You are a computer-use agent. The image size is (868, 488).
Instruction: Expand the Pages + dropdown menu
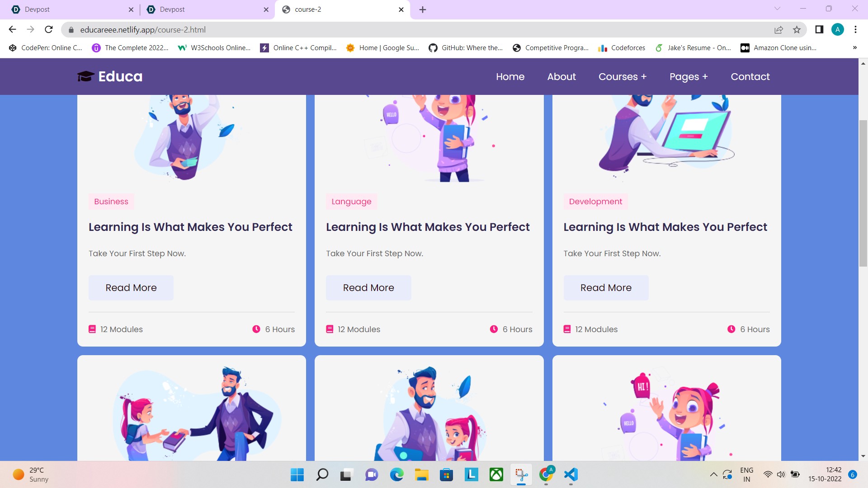(688, 77)
